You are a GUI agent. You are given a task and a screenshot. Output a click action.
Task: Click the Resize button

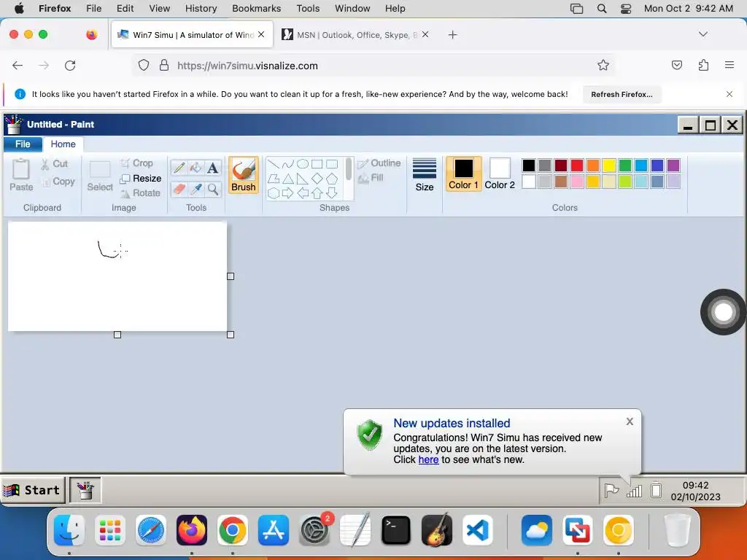141,179
